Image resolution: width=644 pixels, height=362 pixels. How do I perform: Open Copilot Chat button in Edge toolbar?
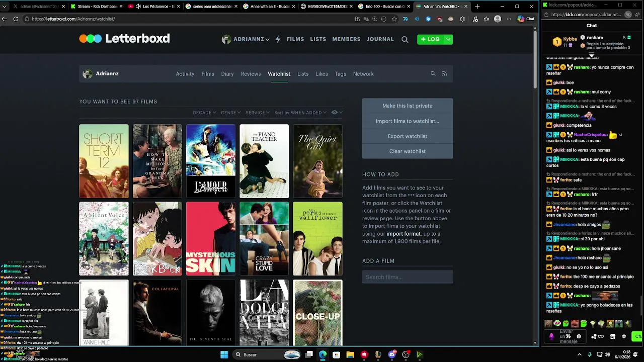(526, 19)
